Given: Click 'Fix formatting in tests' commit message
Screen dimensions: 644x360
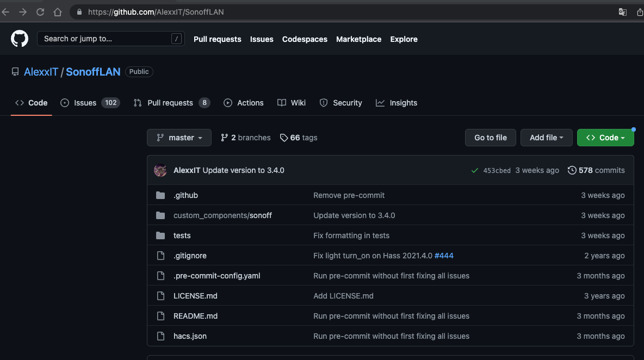Looking at the screenshot, I should 351,235.
